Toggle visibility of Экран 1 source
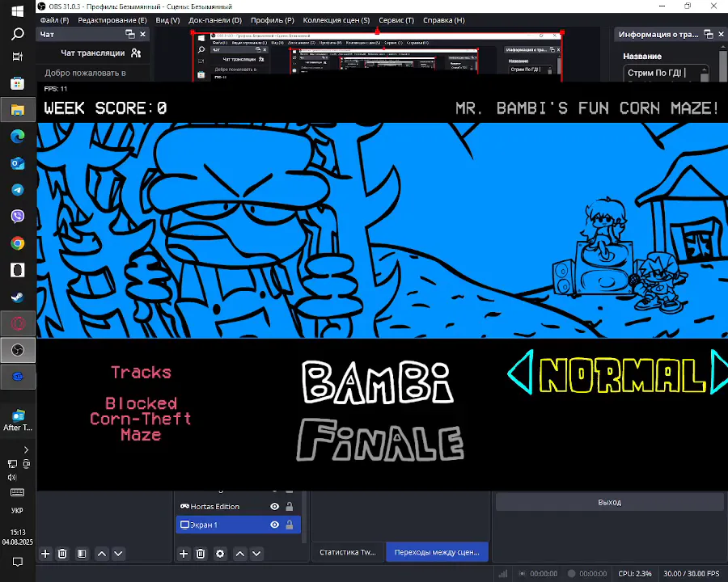The image size is (728, 582). (275, 525)
